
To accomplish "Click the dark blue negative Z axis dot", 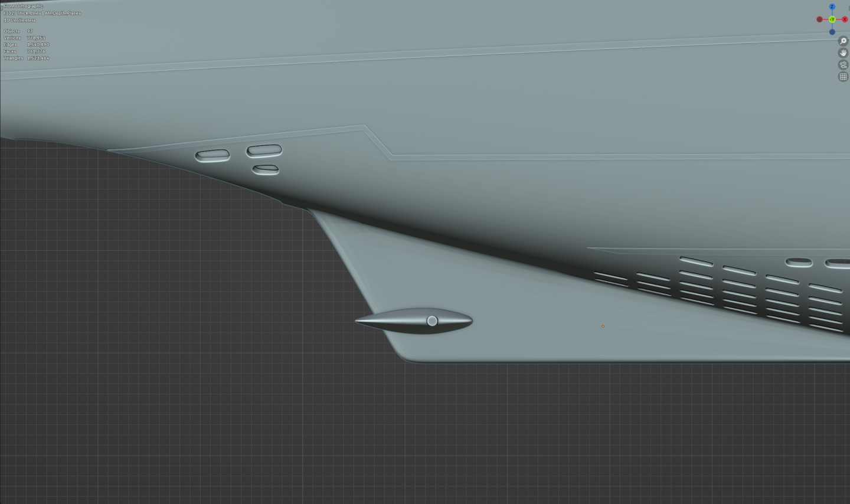I will (832, 32).
